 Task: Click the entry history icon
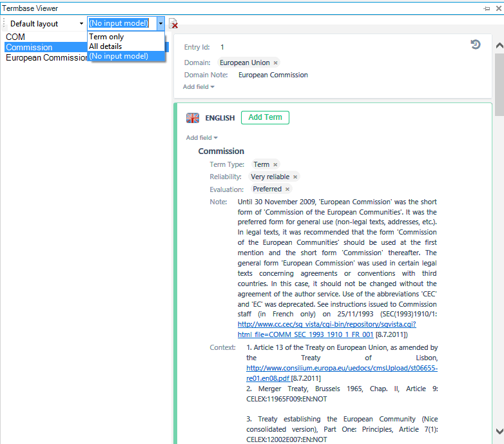(476, 44)
